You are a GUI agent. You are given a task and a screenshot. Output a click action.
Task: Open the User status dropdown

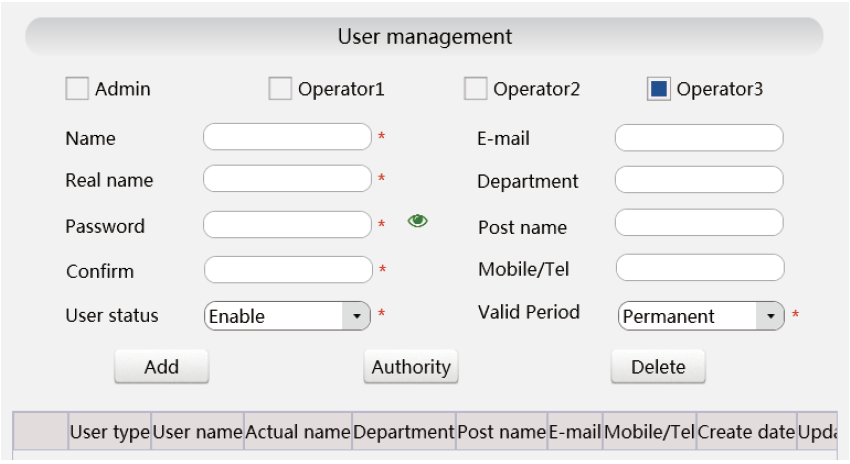(287, 316)
